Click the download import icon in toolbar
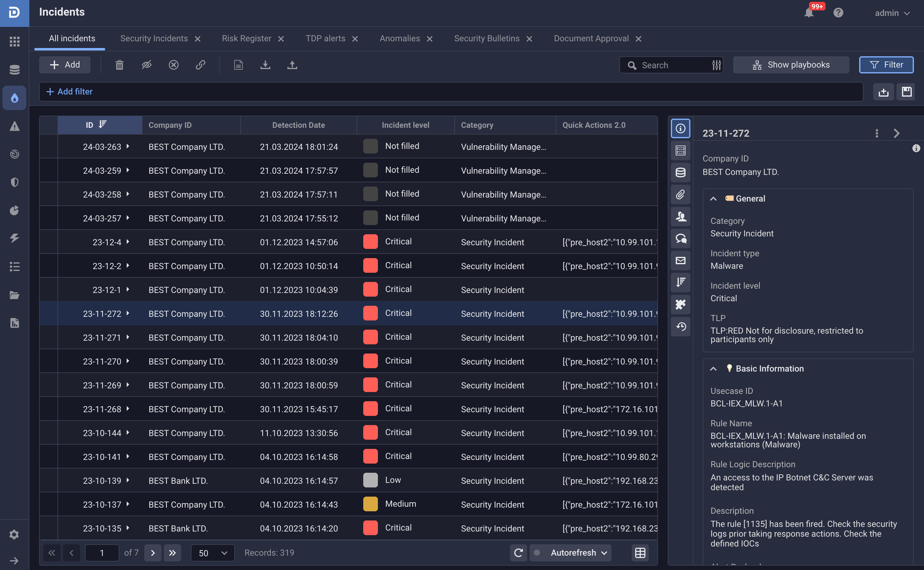Image resolution: width=924 pixels, height=570 pixels. tap(265, 65)
